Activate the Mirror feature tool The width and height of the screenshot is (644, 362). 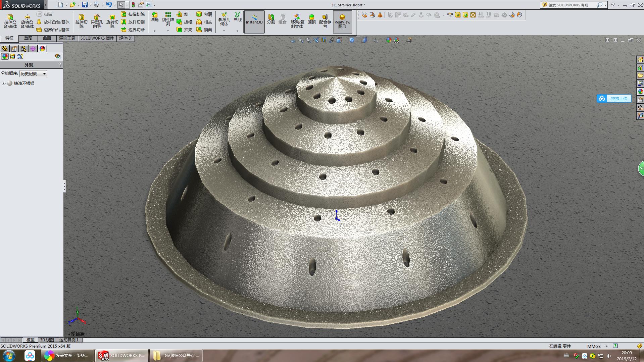click(207, 30)
